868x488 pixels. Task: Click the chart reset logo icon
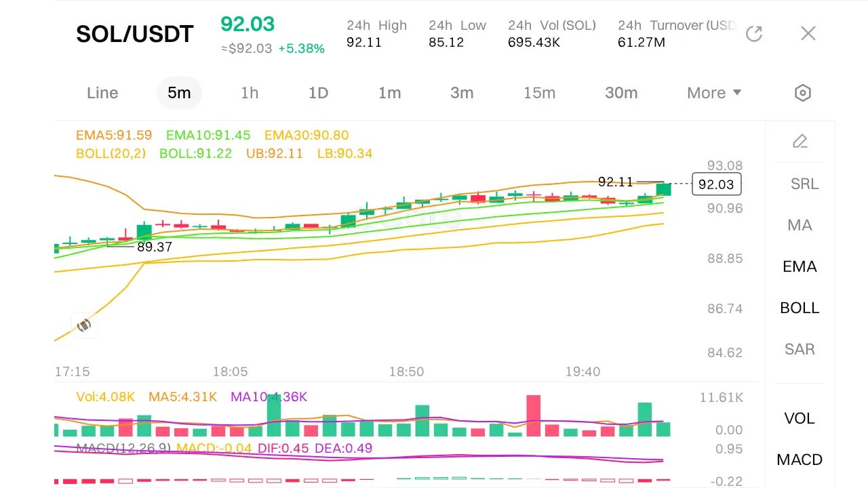[84, 325]
